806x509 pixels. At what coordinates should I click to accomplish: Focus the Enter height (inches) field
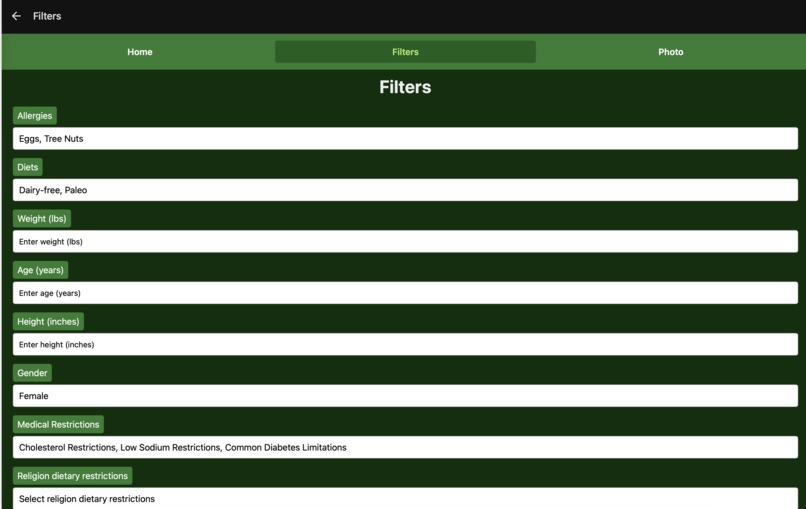point(405,344)
